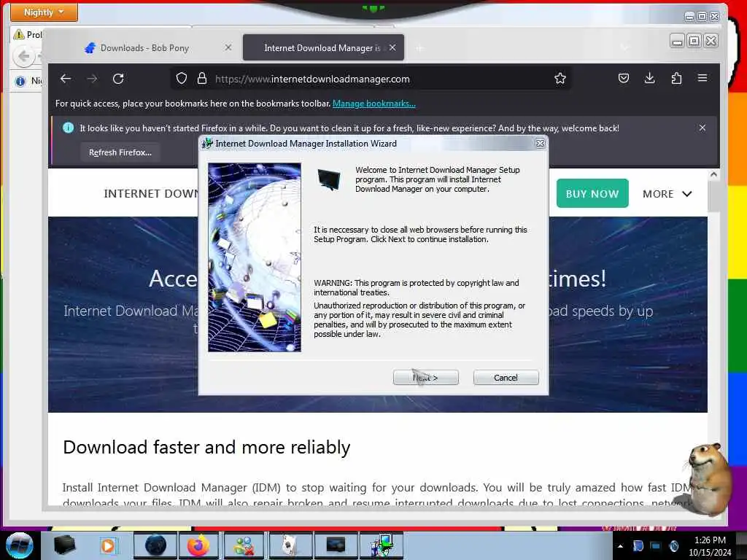Click the back button in Nightly window
This screenshot has width=747, height=560.
click(x=24, y=57)
